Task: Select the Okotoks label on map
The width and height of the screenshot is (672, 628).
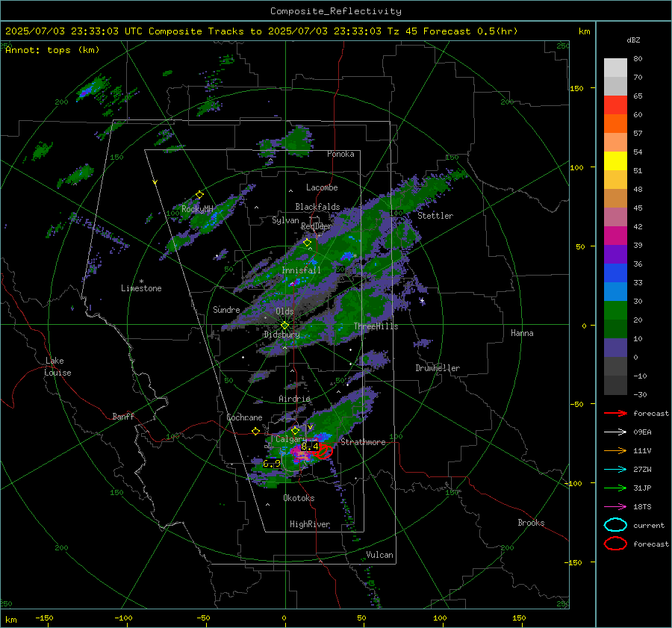Action: tap(299, 498)
